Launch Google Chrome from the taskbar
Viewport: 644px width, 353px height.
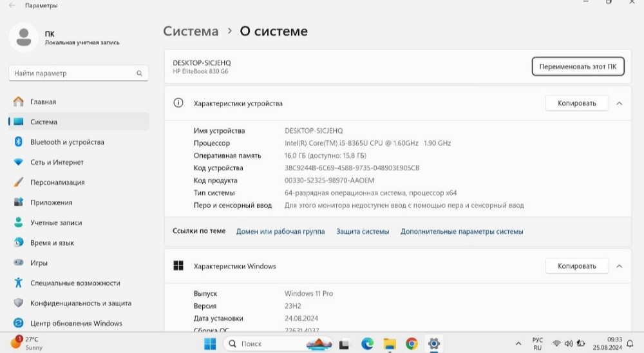[412, 343]
